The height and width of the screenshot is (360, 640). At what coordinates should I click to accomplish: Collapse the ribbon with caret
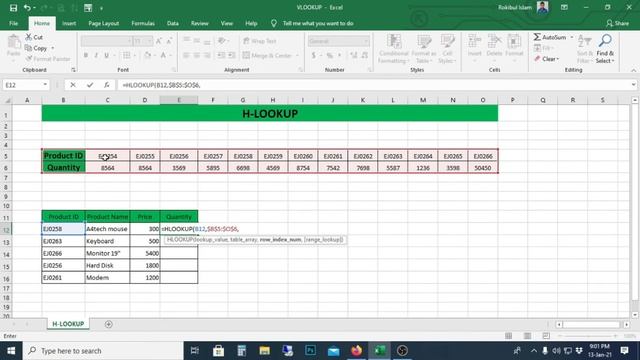(633, 70)
